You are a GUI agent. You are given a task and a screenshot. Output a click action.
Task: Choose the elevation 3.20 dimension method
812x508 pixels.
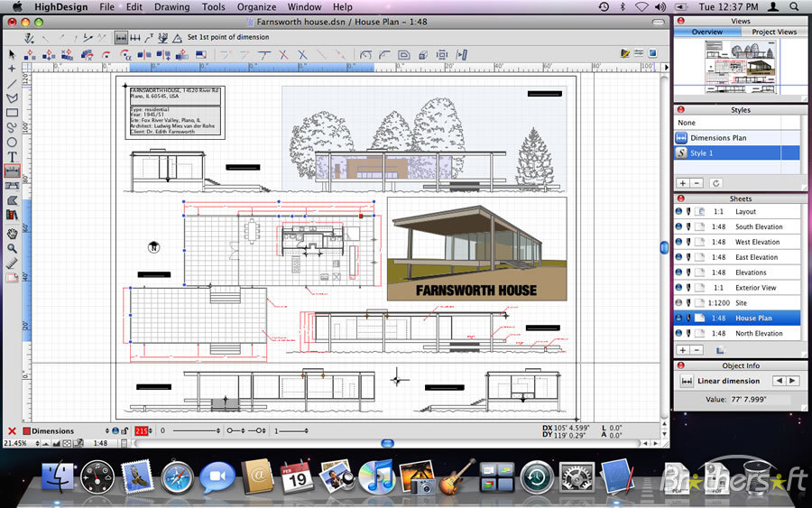tap(163, 38)
